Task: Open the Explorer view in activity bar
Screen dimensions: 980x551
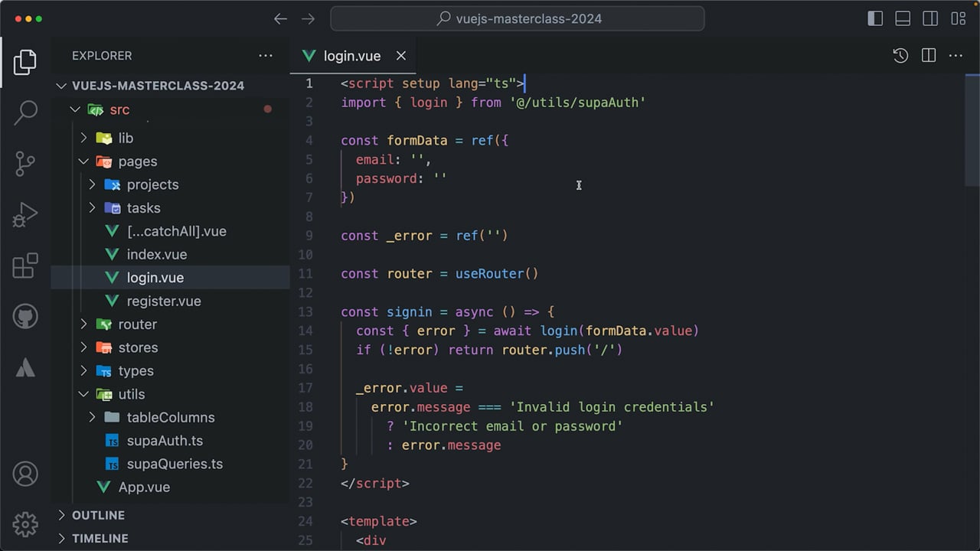Action: click(25, 62)
